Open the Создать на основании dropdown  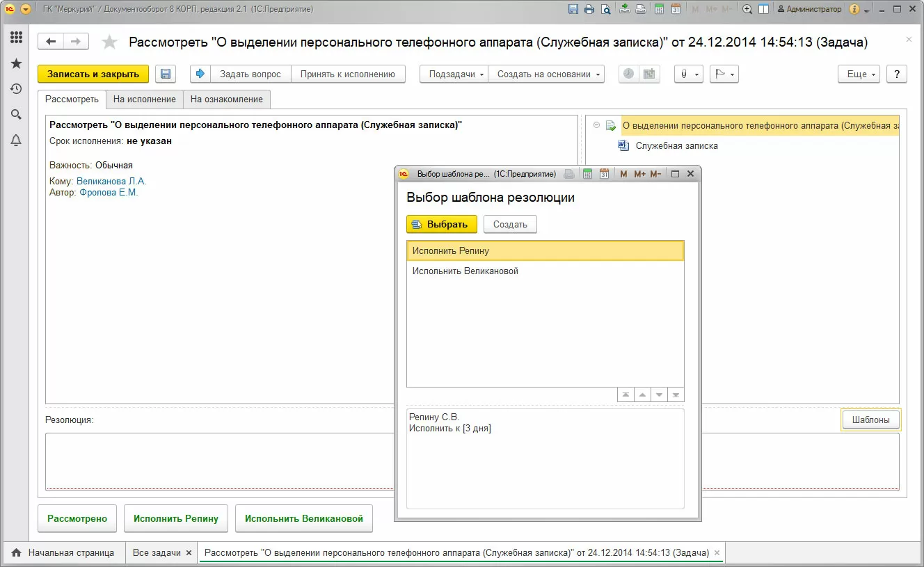point(546,74)
